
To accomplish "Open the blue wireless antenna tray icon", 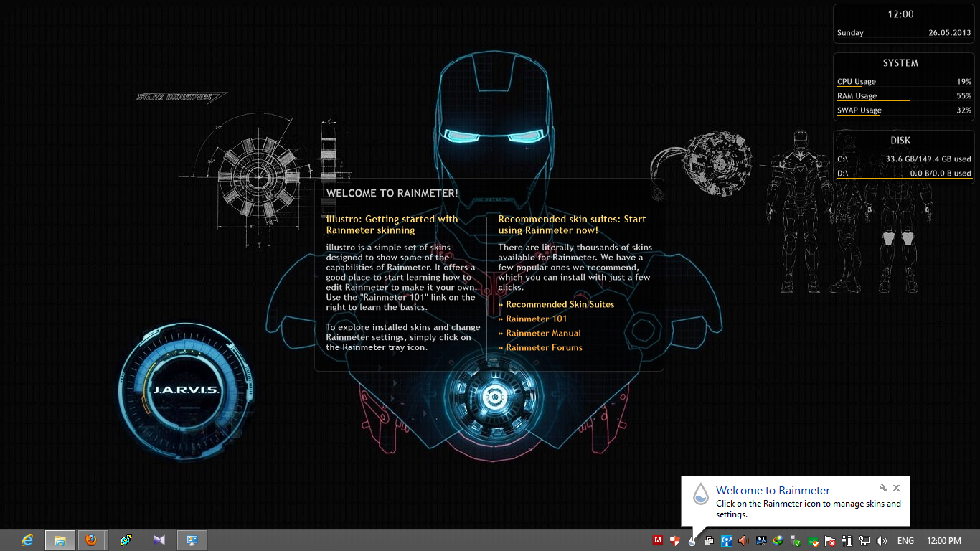I will [726, 541].
